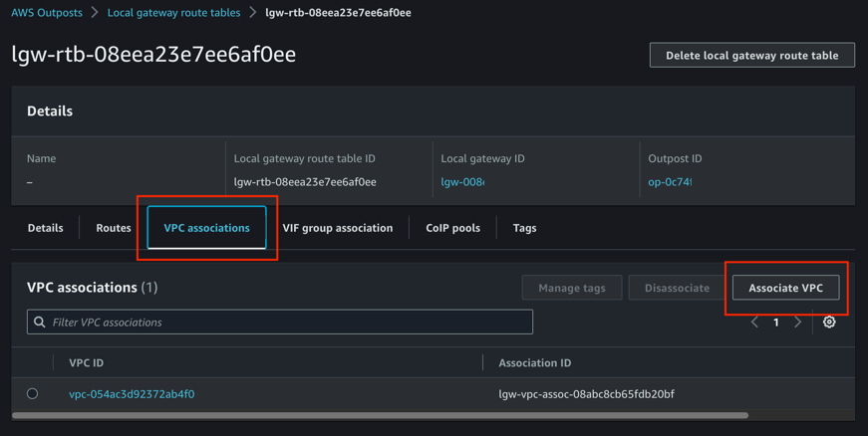Image resolution: width=868 pixels, height=436 pixels.
Task: Open the Tags tab
Action: [524, 228]
